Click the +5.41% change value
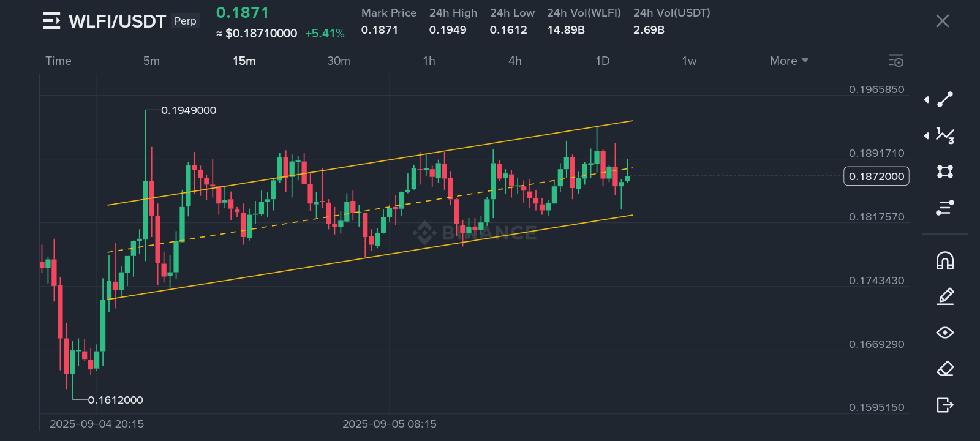Viewport: 980px width, 441px height. [x=325, y=33]
